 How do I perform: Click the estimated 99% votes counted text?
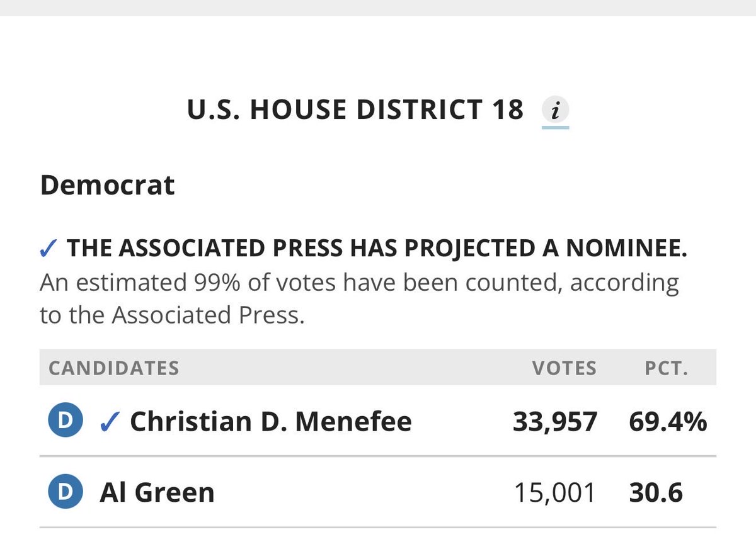359,298
